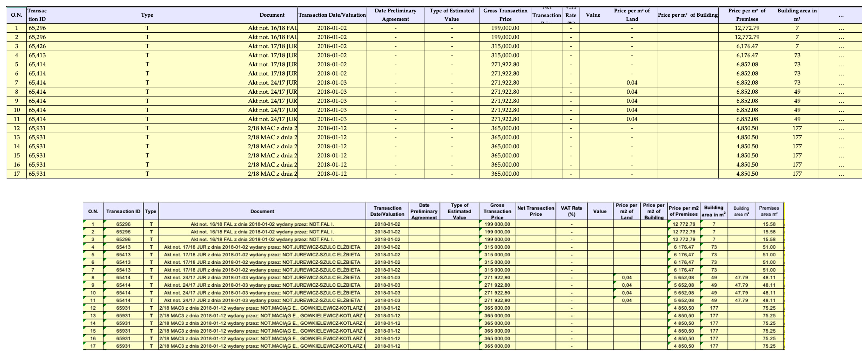
Task: Select premises price 5 652,08 in lower row 8
Action: (684, 277)
